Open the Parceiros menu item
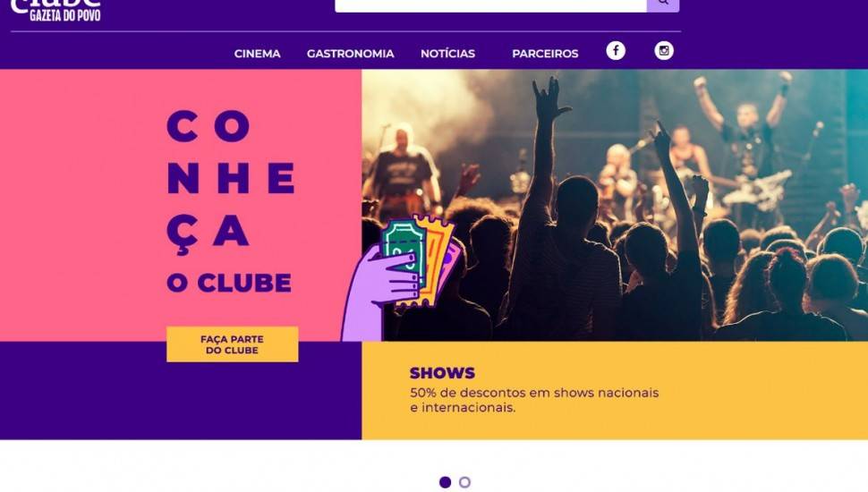This screenshot has height=492, width=868. click(545, 54)
